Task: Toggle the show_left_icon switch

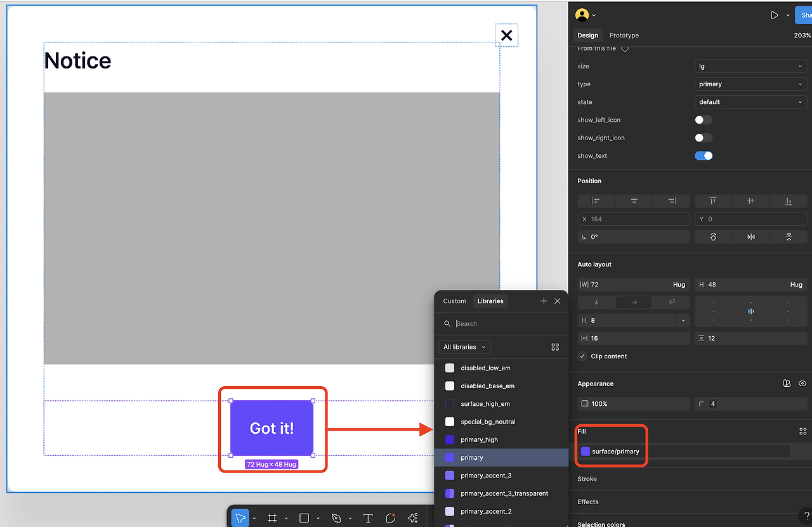Action: [704, 120]
